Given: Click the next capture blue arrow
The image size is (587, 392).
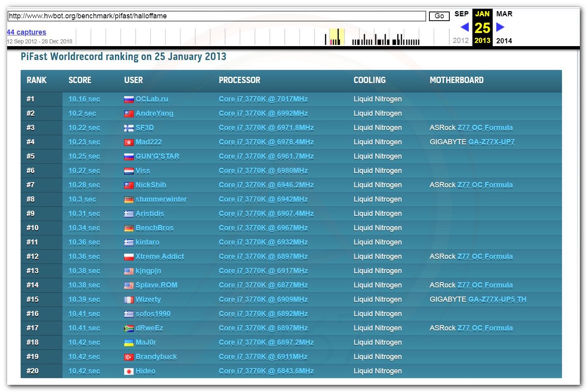Looking at the screenshot, I should (500, 27).
